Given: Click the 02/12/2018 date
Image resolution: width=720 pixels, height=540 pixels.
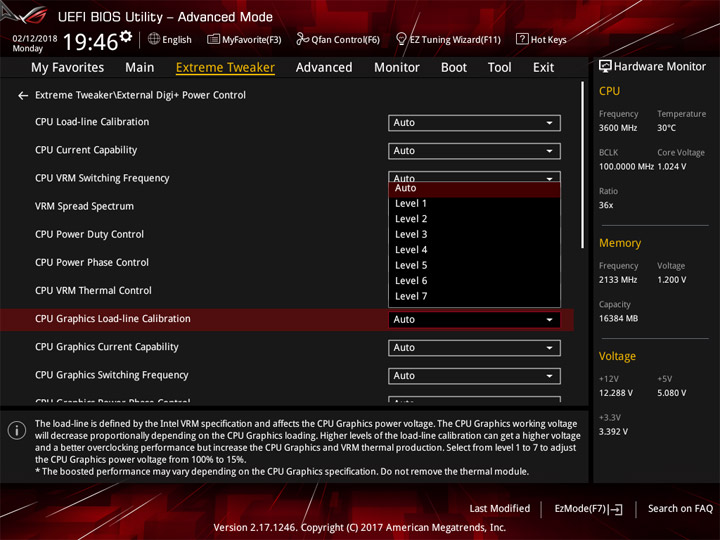Looking at the screenshot, I should [34, 39].
